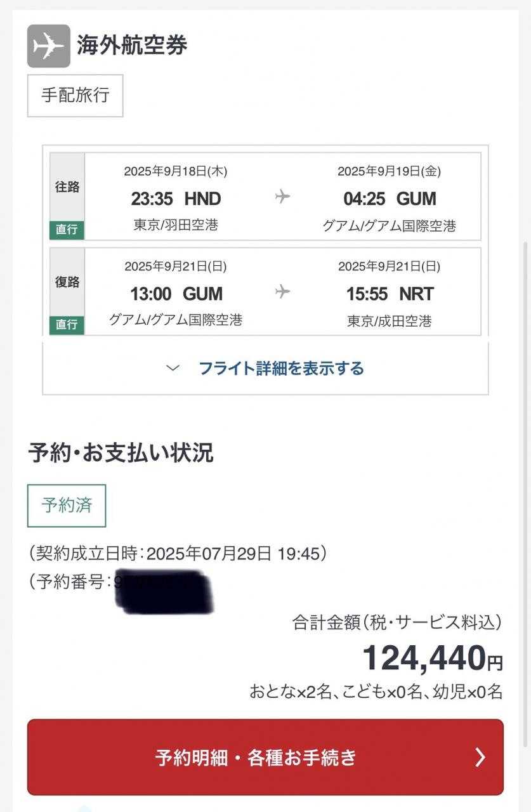Select the 往路 outbound label
This screenshot has width=531, height=812.
tap(67, 187)
